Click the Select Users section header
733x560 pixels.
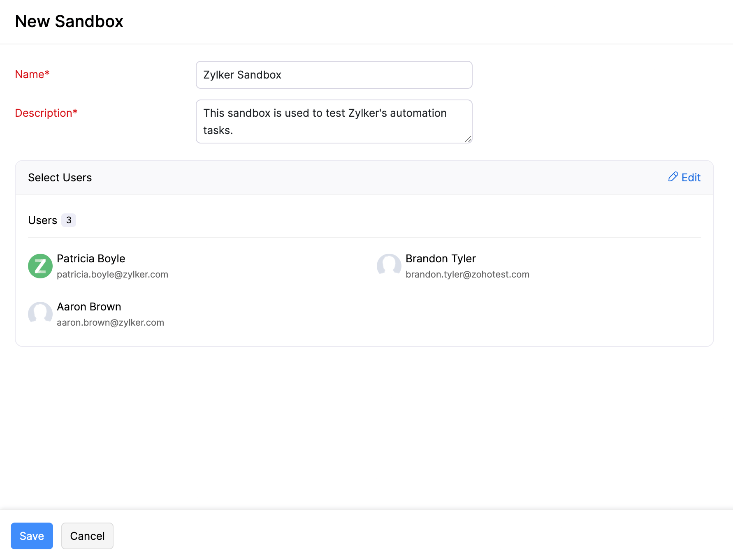[x=60, y=177]
